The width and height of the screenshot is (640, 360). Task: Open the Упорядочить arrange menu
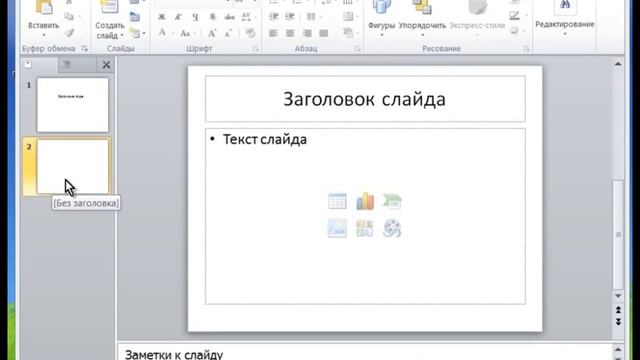pos(422,18)
